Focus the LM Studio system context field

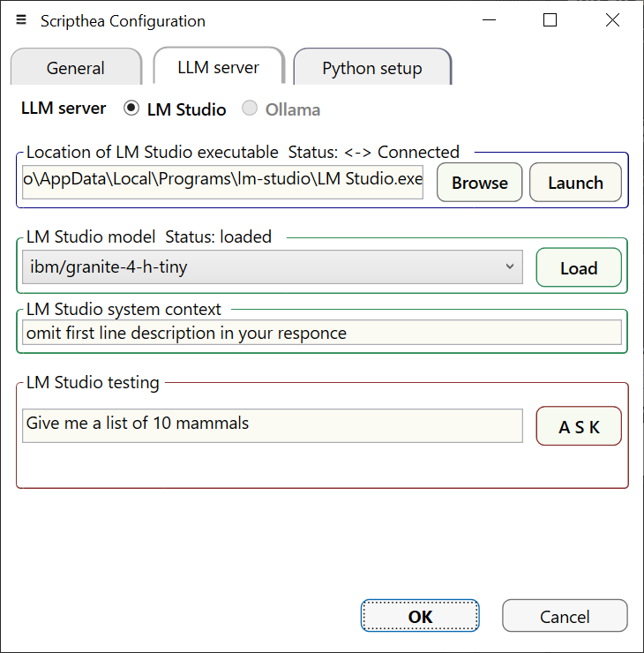tap(322, 333)
